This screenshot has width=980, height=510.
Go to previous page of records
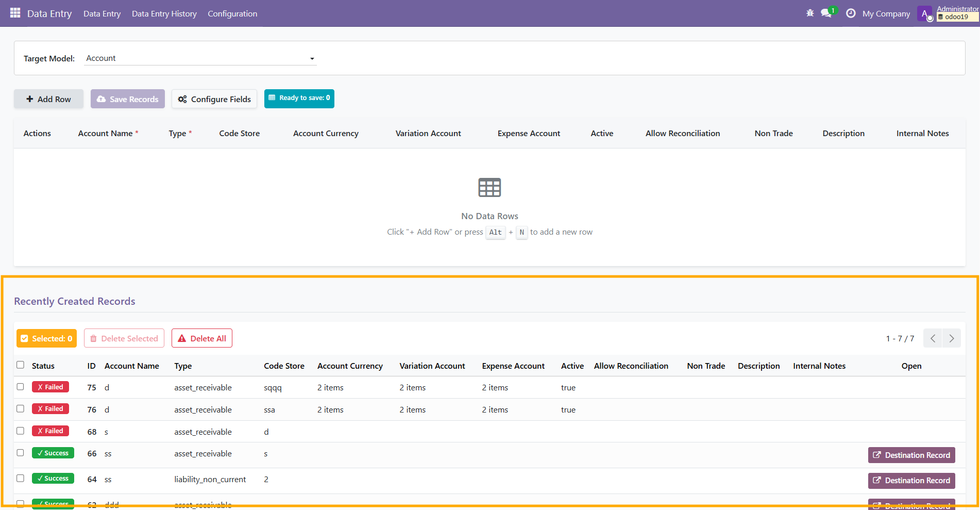point(933,338)
